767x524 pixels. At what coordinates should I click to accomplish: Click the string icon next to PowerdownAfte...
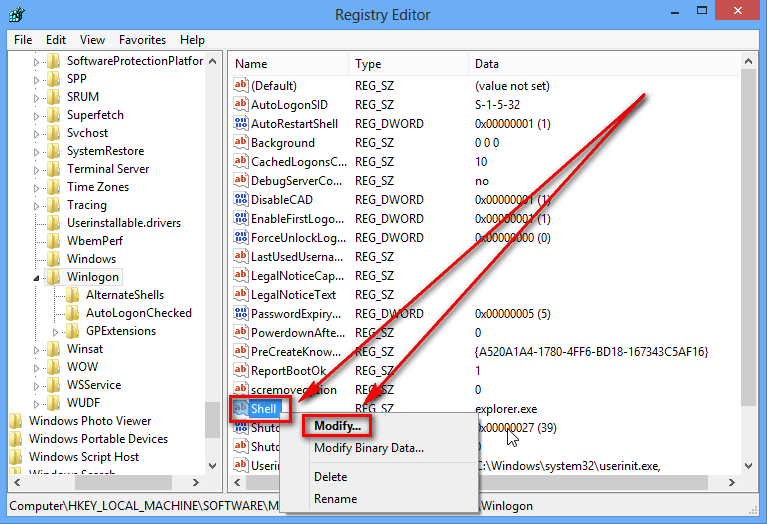click(x=240, y=332)
